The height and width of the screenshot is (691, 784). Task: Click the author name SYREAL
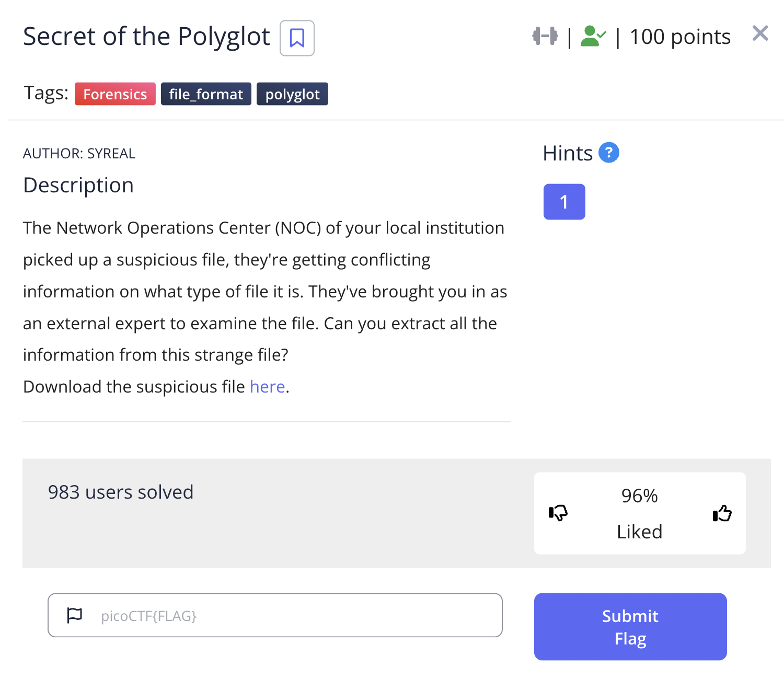click(x=111, y=154)
